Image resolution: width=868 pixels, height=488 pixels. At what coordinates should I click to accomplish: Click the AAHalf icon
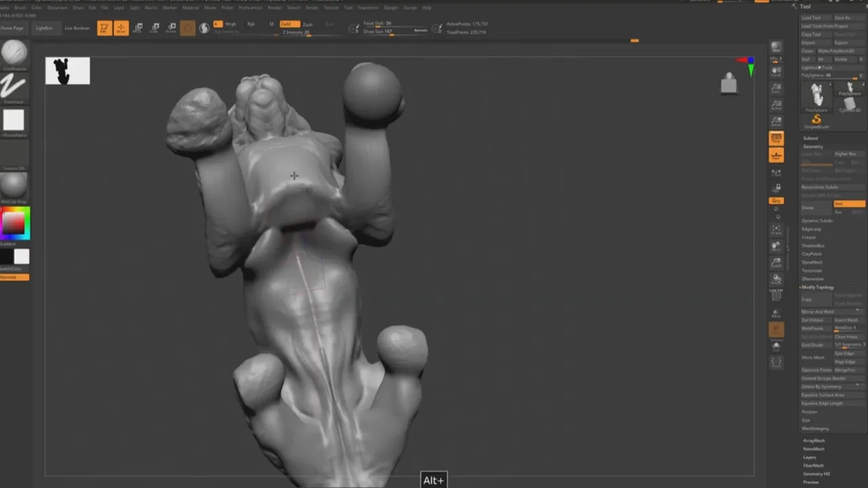(x=776, y=122)
